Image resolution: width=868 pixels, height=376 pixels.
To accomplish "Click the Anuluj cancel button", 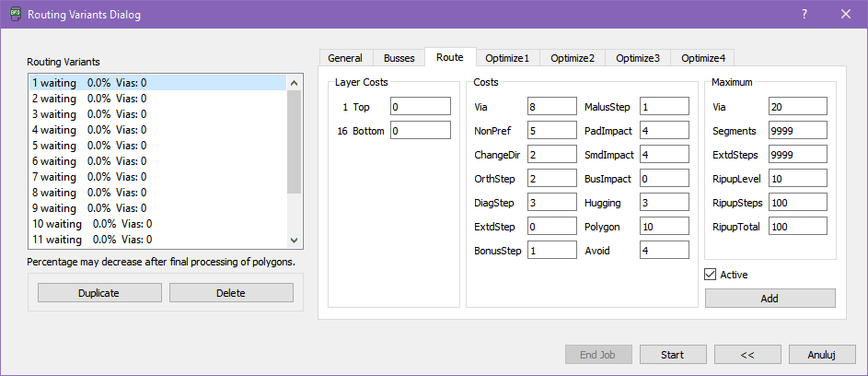I will [820, 355].
